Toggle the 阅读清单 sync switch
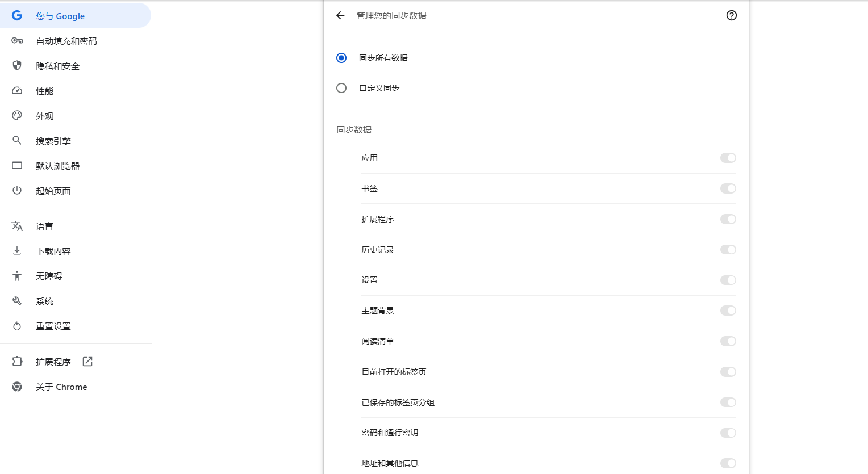Image resolution: width=868 pixels, height=474 pixels. [x=728, y=341]
